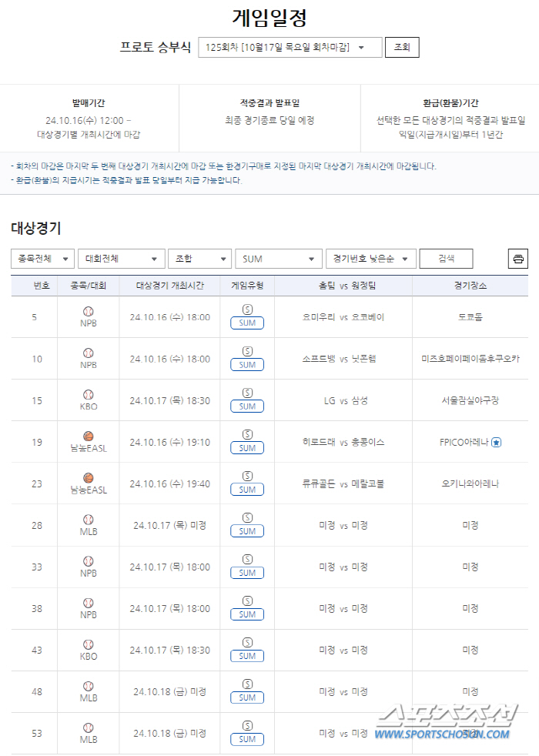Click the KBO baseball icon for game 43
This screenshot has width=539, height=756.
(x=89, y=644)
